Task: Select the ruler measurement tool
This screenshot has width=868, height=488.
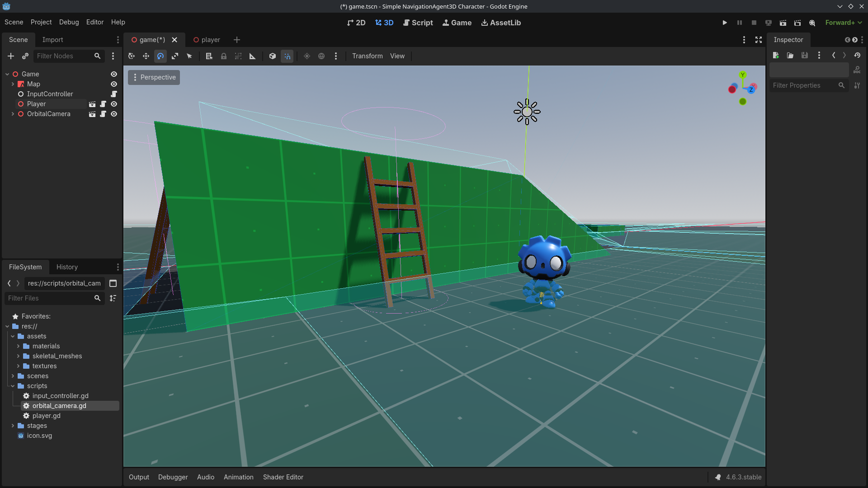Action: tap(253, 56)
